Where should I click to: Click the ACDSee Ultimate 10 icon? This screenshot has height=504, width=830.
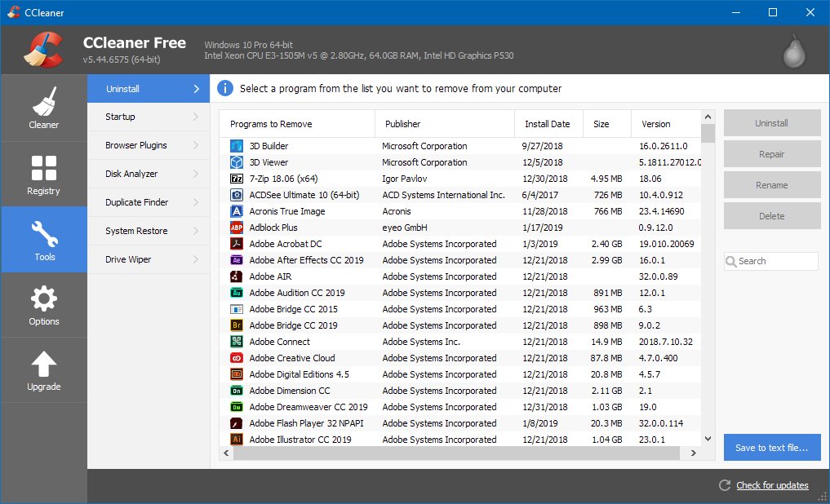pyautogui.click(x=237, y=195)
